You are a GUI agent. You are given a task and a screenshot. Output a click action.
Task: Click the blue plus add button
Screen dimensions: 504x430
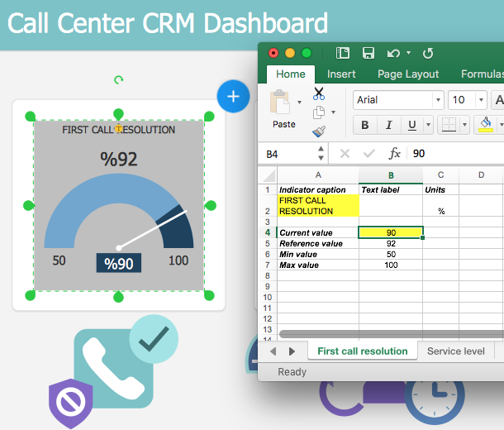pyautogui.click(x=233, y=96)
